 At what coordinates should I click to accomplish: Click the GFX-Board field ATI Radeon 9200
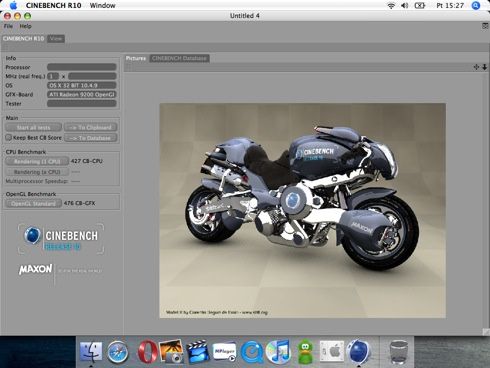point(82,94)
